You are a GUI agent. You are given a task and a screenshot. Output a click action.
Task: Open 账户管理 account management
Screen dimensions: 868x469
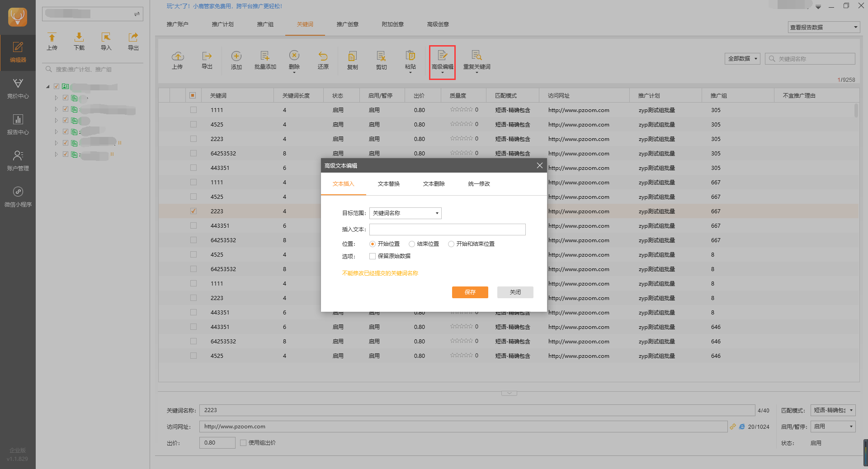click(18, 161)
